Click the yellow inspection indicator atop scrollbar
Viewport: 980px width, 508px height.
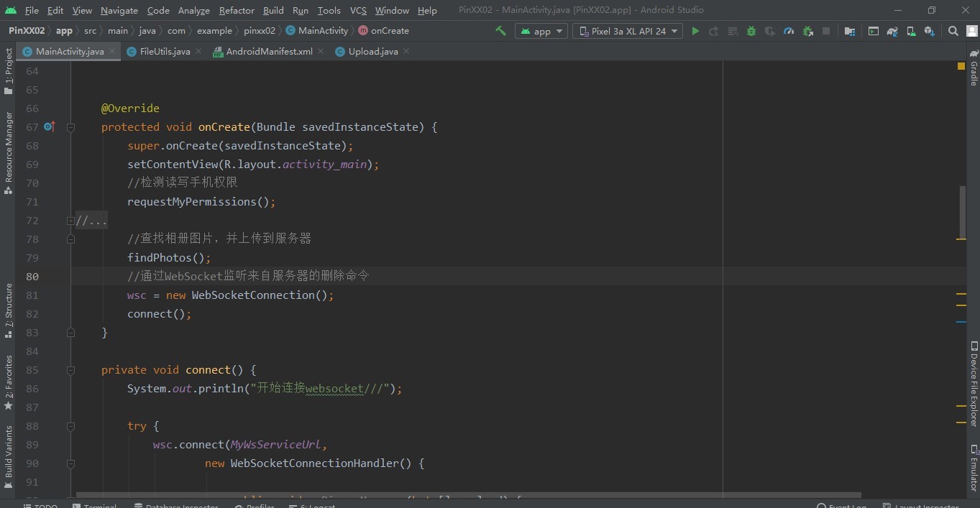961,66
